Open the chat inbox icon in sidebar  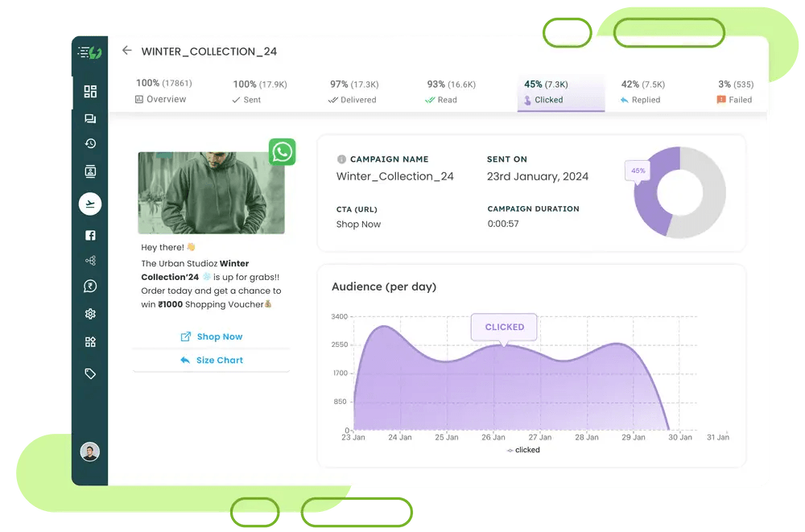pos(90,119)
